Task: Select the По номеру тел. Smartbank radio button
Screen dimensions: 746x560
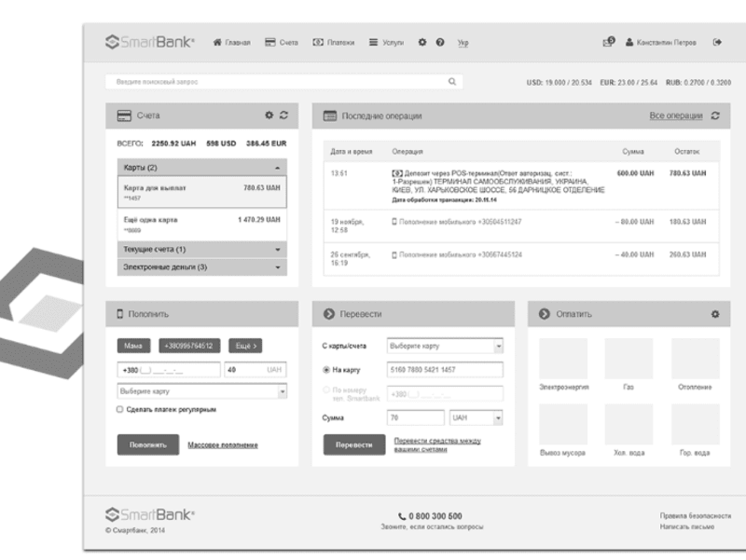Action: coord(326,389)
